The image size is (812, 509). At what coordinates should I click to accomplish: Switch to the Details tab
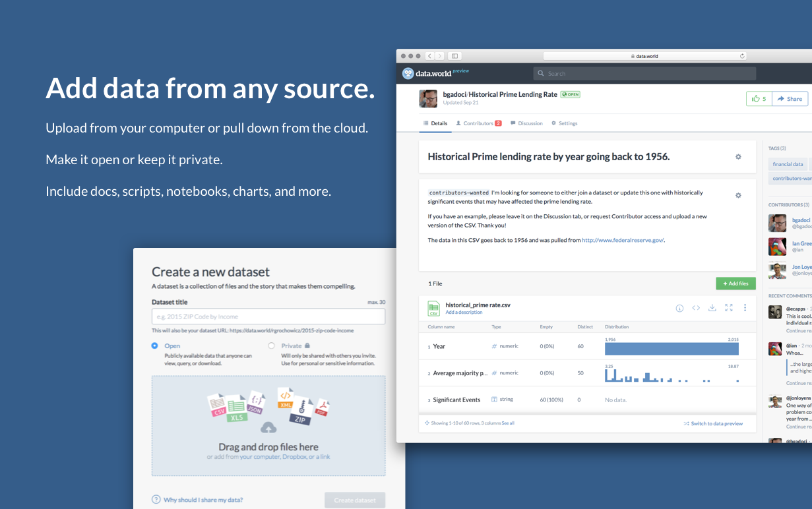[435, 123]
